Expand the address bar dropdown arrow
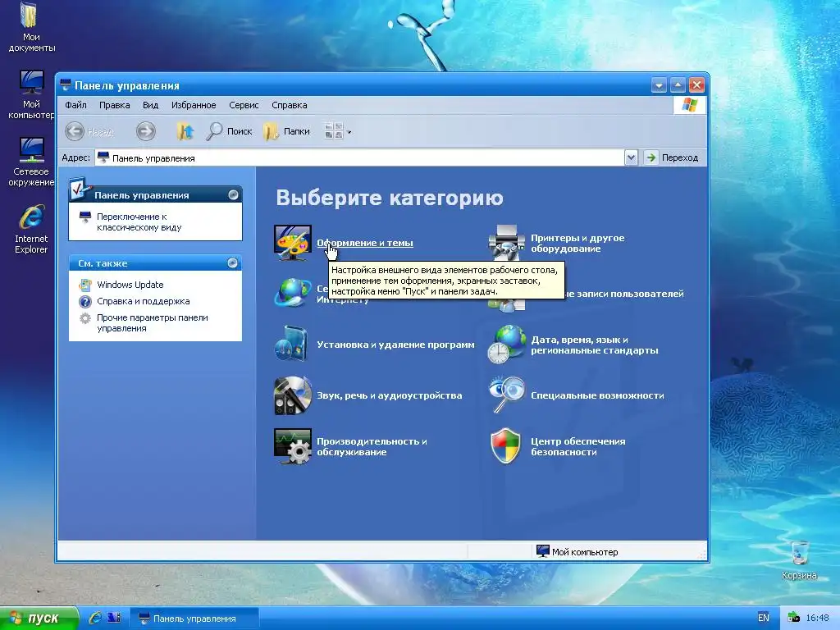 click(631, 157)
